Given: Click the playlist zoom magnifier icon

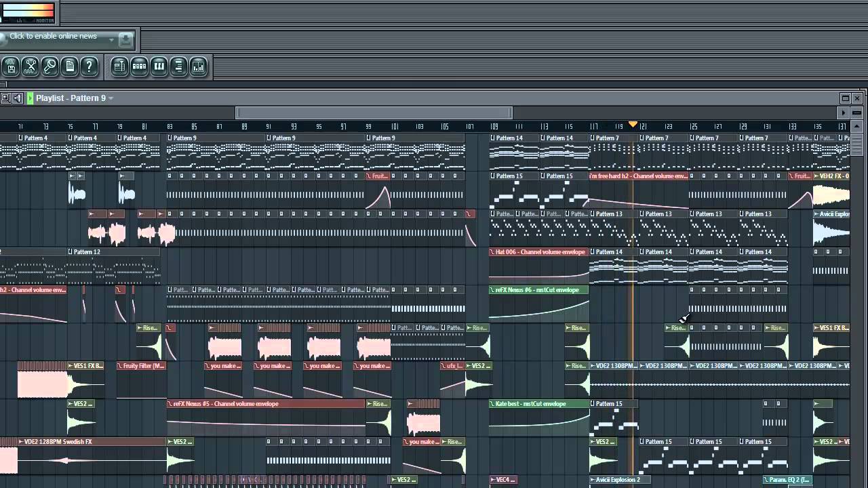Looking at the screenshot, I should tap(5, 98).
